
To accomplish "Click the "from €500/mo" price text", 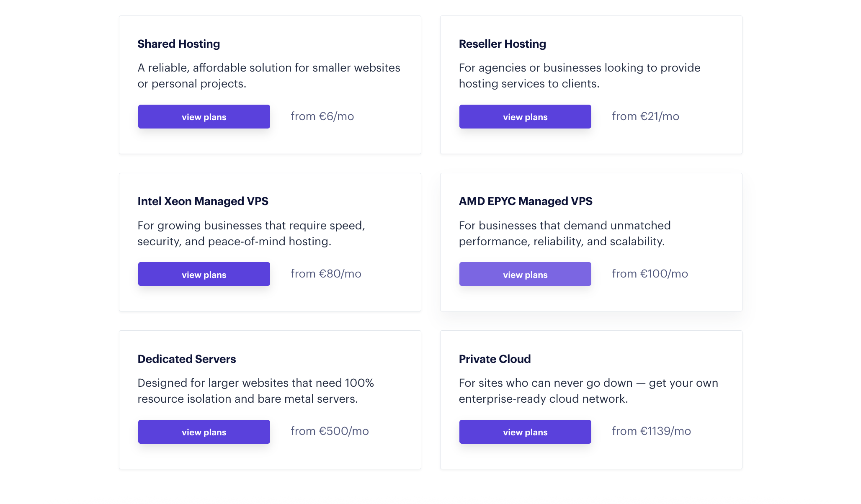I will tap(330, 431).
